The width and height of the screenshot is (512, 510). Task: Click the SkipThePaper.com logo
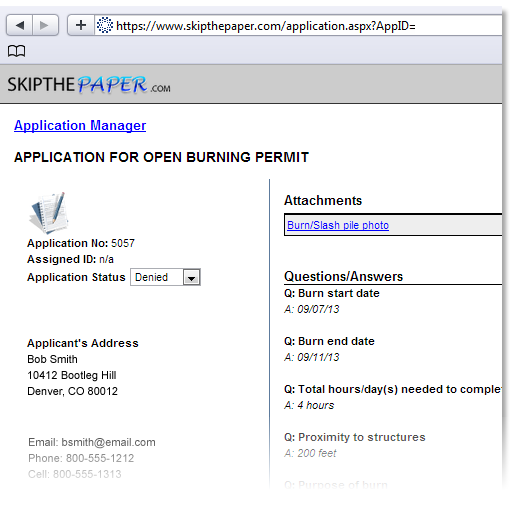[89, 85]
